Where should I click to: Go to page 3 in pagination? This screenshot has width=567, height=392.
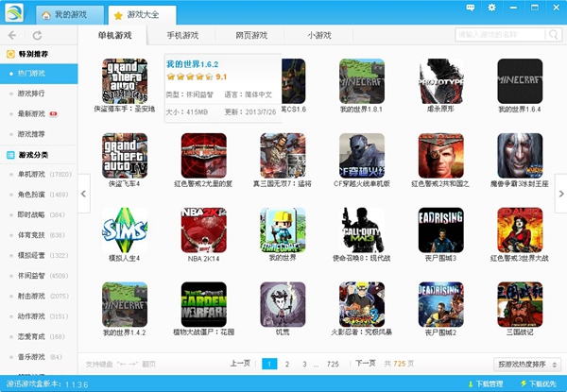(304, 364)
